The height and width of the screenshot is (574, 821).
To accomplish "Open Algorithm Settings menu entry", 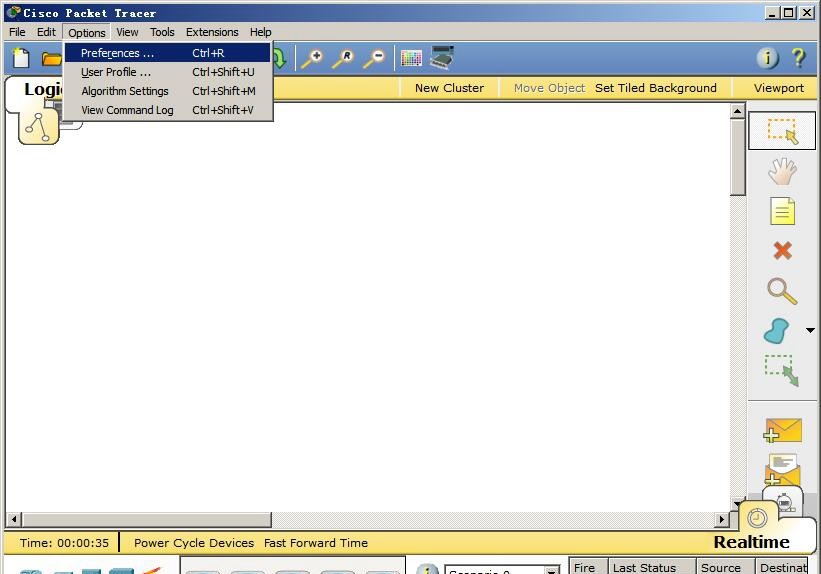I will click(x=168, y=91).
